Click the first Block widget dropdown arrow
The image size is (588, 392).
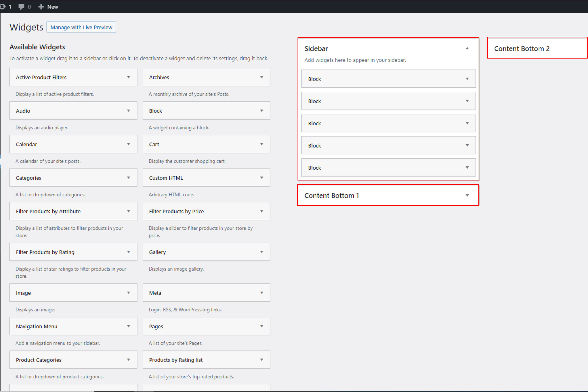[467, 79]
